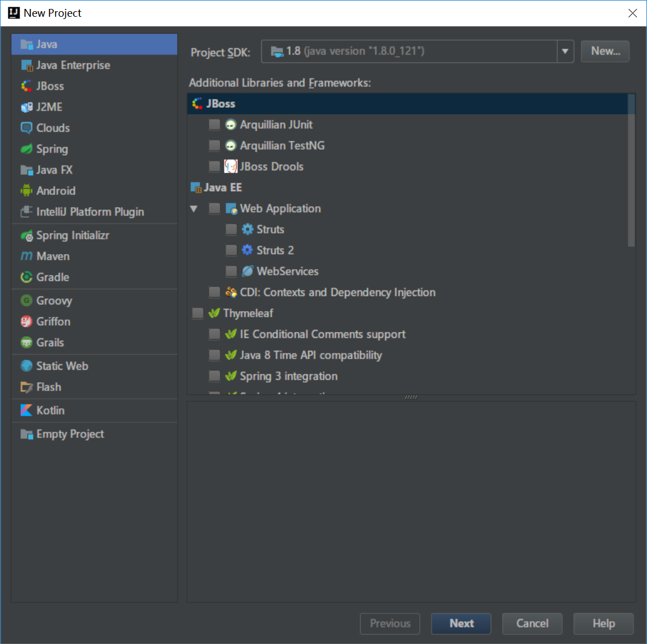Open the Project SDK dropdown arrow
The height and width of the screenshot is (644, 647).
click(565, 51)
